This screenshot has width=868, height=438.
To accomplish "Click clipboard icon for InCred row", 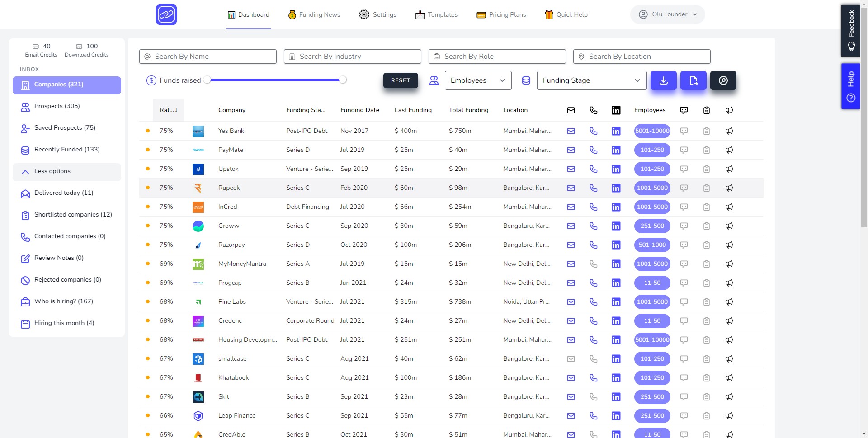I will pos(707,207).
